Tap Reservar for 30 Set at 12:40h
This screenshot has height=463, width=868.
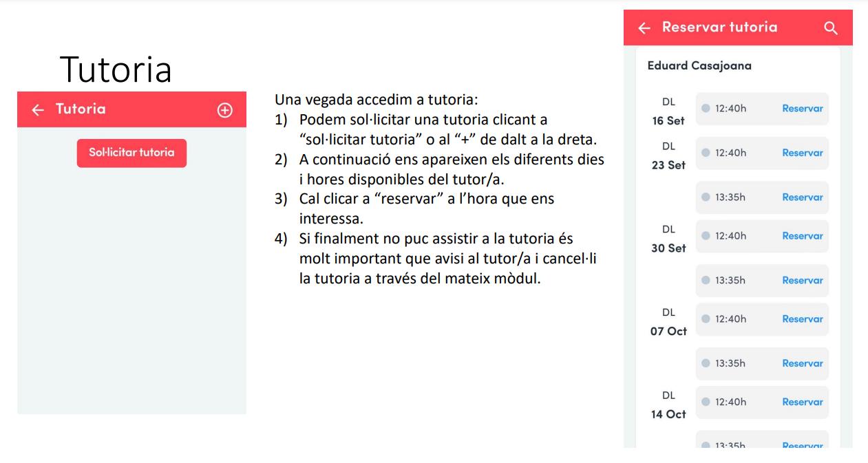point(803,236)
